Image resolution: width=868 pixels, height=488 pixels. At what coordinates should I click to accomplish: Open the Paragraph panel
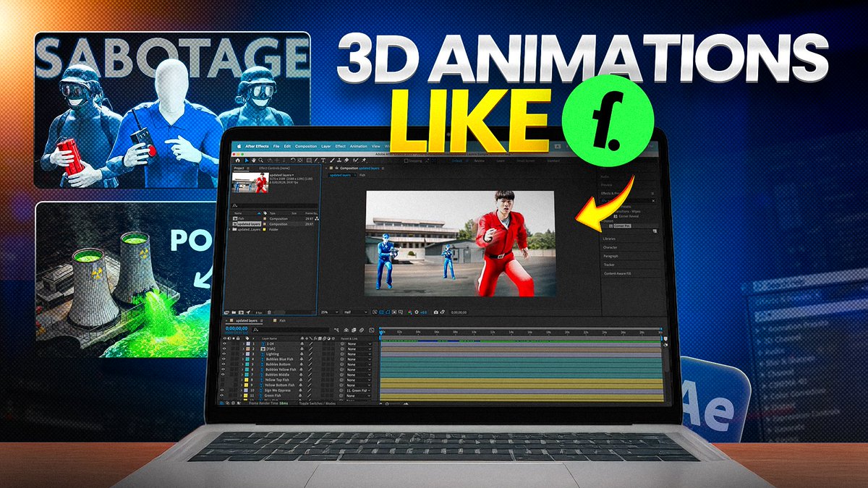tap(610, 256)
